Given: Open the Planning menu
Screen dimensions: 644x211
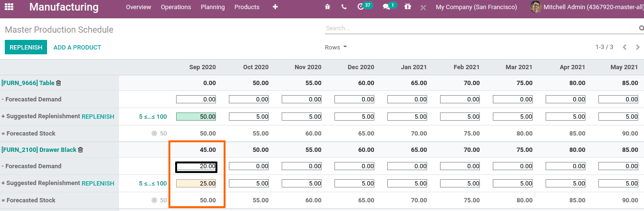Looking at the screenshot, I should point(213,7).
